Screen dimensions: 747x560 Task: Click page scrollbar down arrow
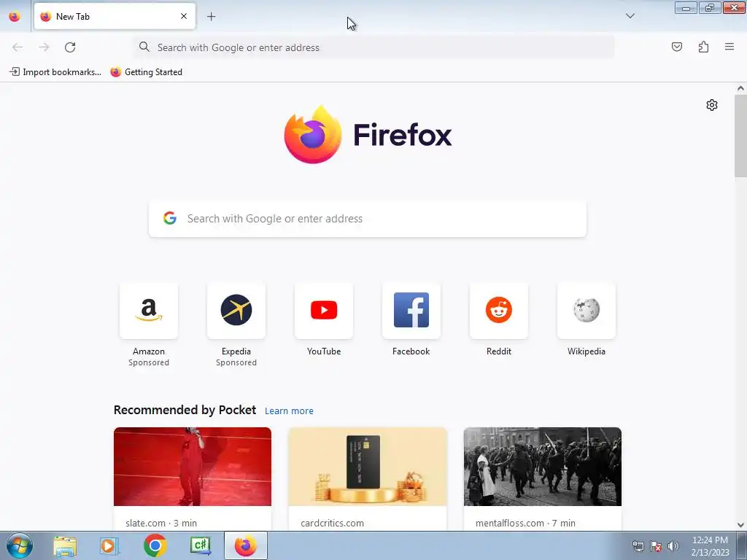click(740, 525)
